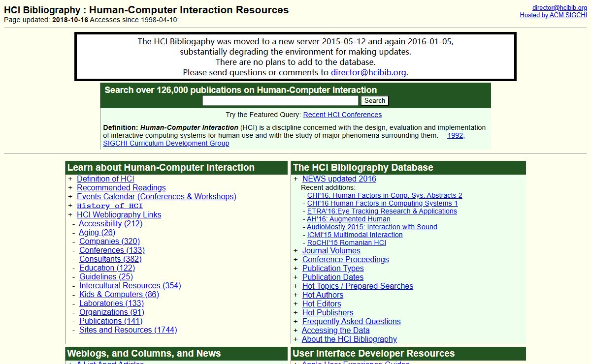
Task: Open About the HCI Bibliography
Action: [349, 339]
